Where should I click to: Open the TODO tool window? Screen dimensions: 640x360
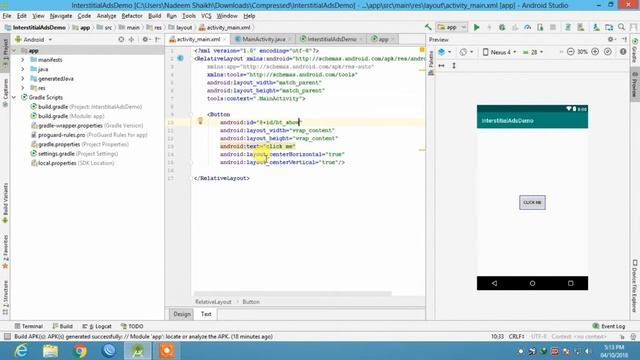(x=132, y=326)
